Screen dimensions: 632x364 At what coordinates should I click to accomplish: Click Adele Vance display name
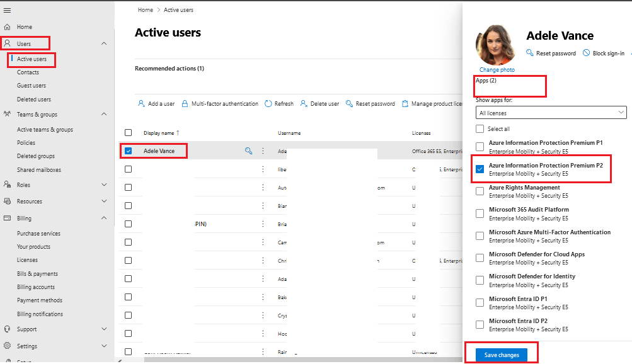[x=159, y=151]
